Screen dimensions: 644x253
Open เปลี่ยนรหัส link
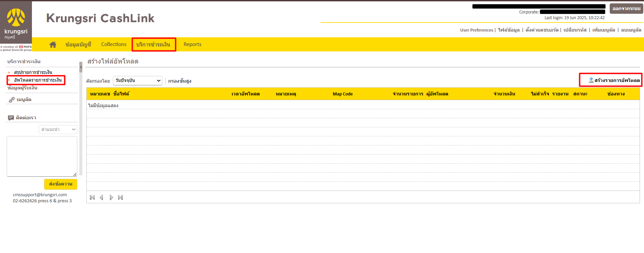pos(575,30)
